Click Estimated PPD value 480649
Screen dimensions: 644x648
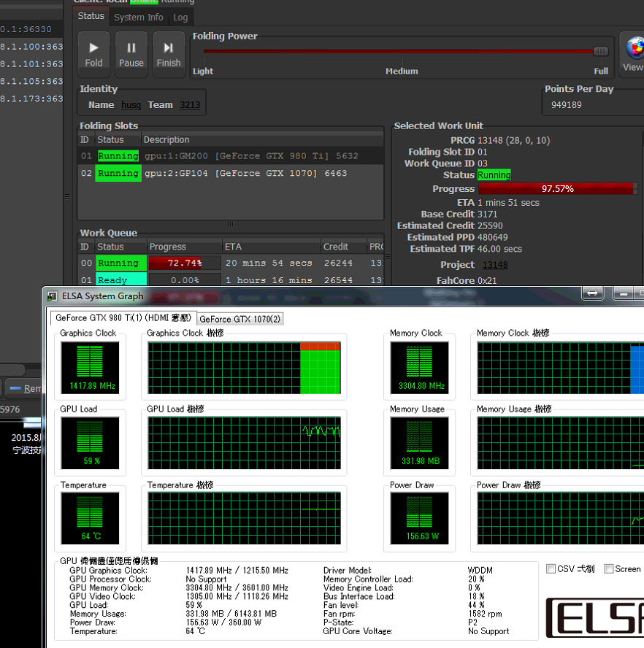[493, 237]
